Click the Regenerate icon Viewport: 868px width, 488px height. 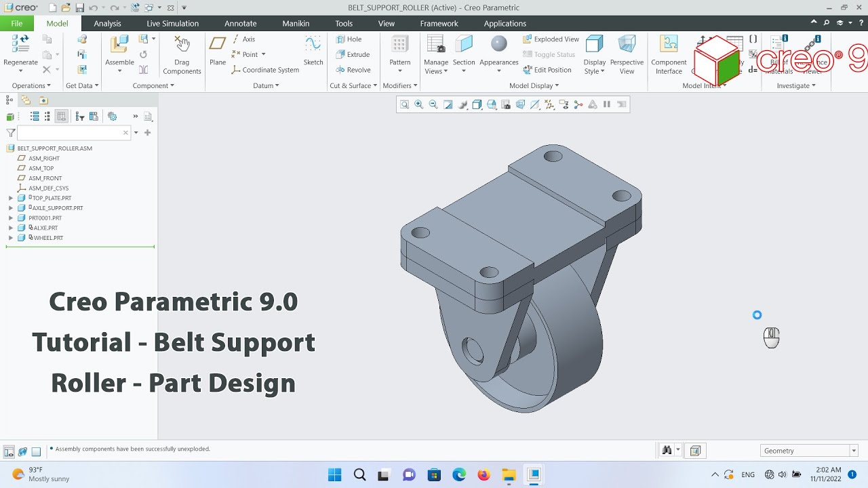click(x=20, y=44)
